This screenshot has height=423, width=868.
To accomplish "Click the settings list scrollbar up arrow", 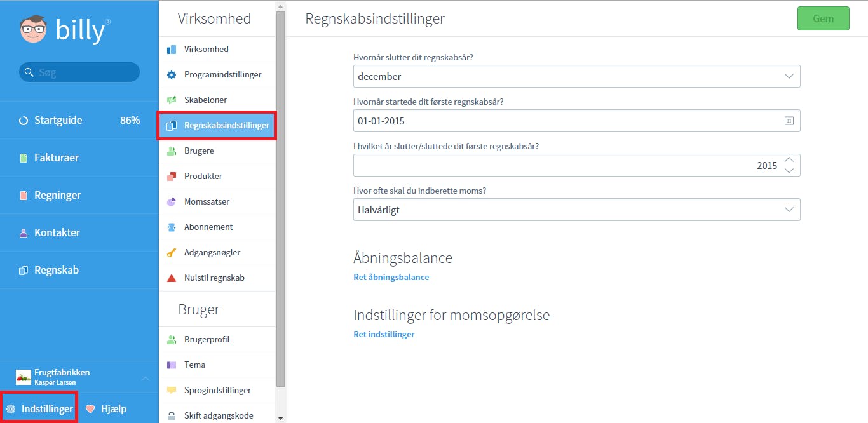I will [x=281, y=5].
